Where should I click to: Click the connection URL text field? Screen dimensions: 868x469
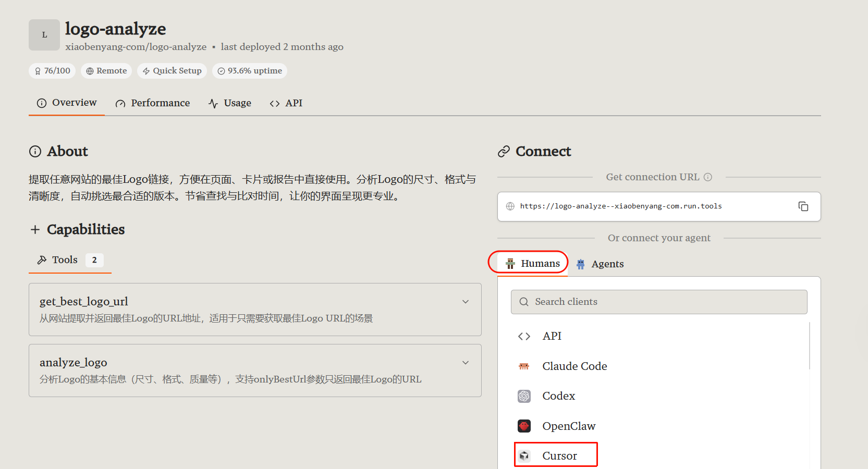click(659, 207)
